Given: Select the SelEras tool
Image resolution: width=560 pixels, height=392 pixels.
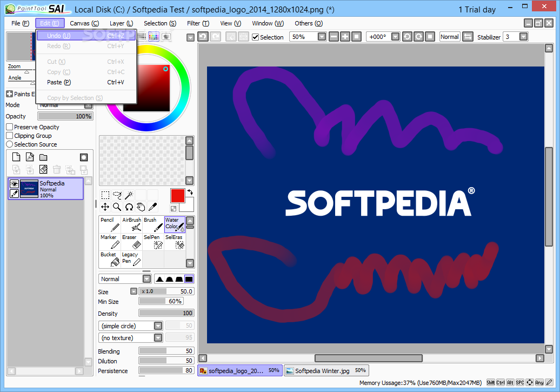Looking at the screenshot, I should pyautogui.click(x=175, y=242).
